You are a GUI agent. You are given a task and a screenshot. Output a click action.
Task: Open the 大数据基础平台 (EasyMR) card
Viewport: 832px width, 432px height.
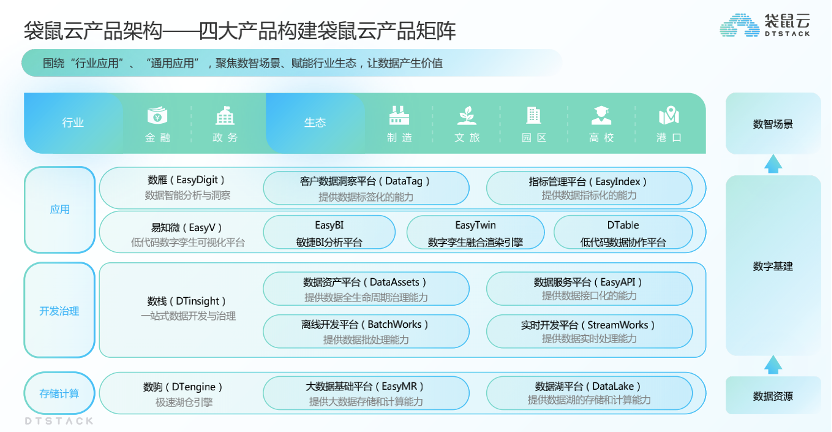click(366, 393)
